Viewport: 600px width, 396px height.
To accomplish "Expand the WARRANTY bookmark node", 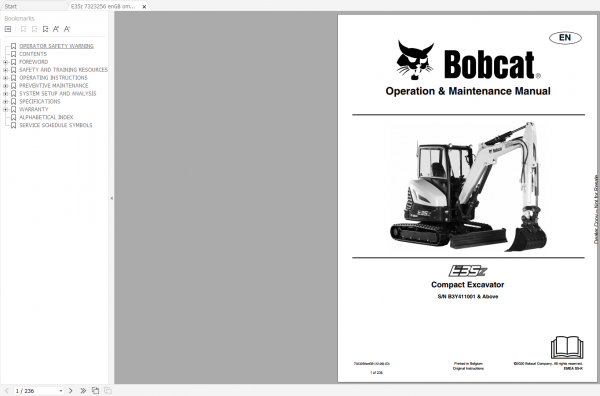I will [x=5, y=109].
